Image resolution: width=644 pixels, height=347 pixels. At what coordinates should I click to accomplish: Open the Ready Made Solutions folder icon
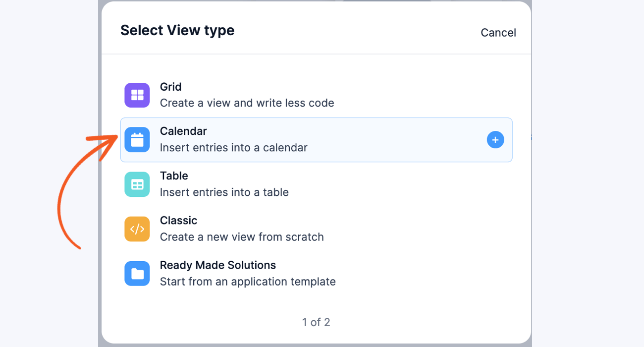[137, 273]
